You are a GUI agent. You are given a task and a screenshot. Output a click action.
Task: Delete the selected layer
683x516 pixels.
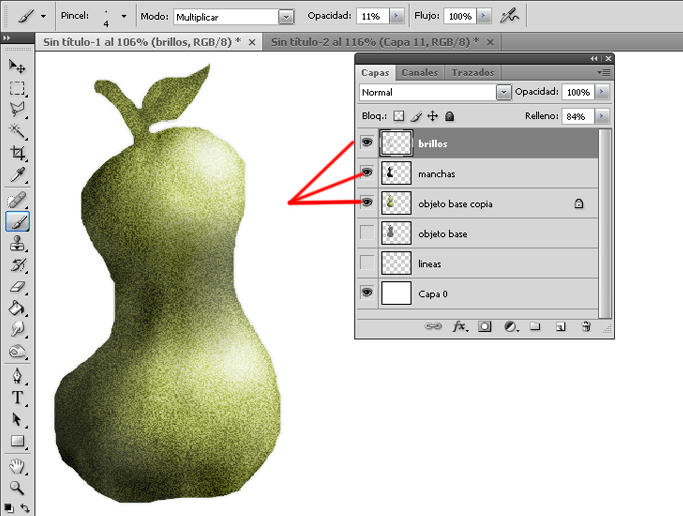tap(586, 326)
